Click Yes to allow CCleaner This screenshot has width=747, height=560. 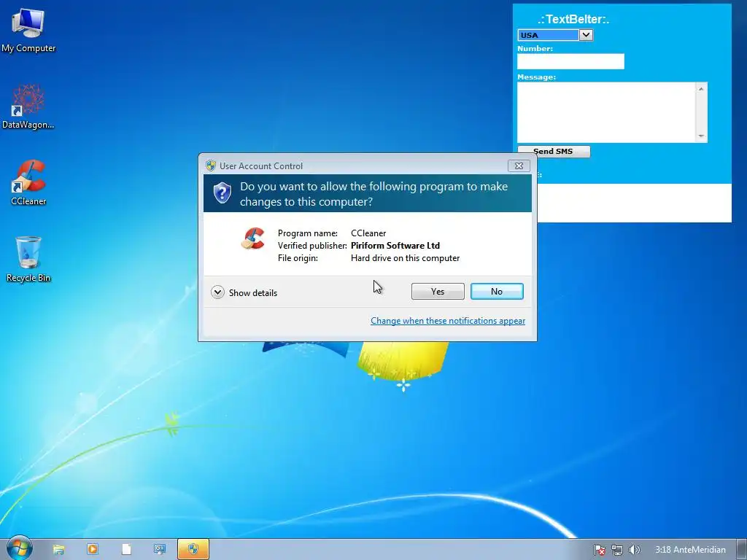pyautogui.click(x=438, y=292)
